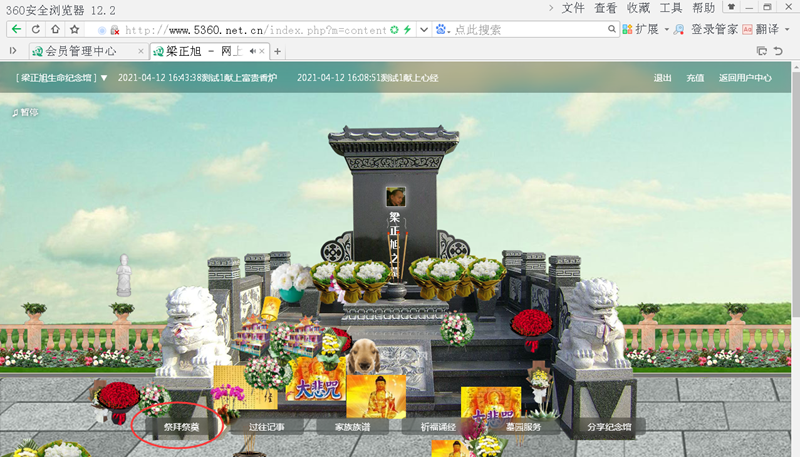Toggle background music 暂停 control
Screen dimensions: 800x457
click(25, 112)
